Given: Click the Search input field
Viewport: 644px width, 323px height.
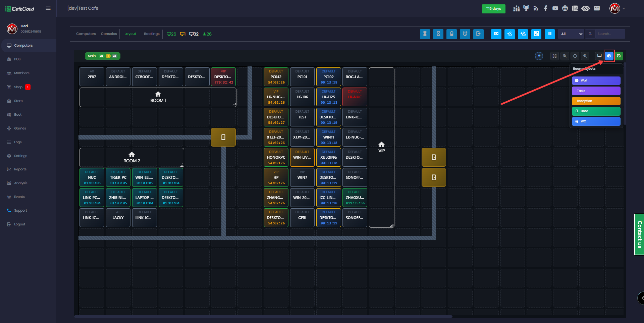Looking at the screenshot, I should point(610,34).
